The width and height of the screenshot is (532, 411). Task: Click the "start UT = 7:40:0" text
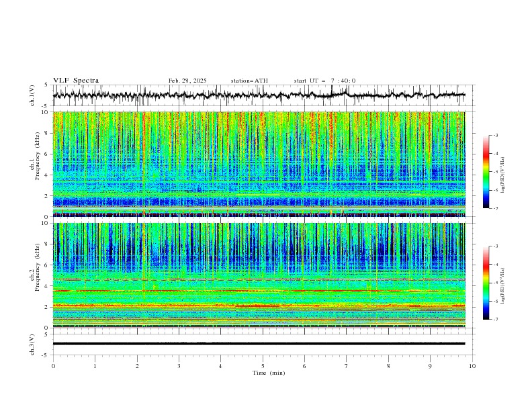point(324,81)
